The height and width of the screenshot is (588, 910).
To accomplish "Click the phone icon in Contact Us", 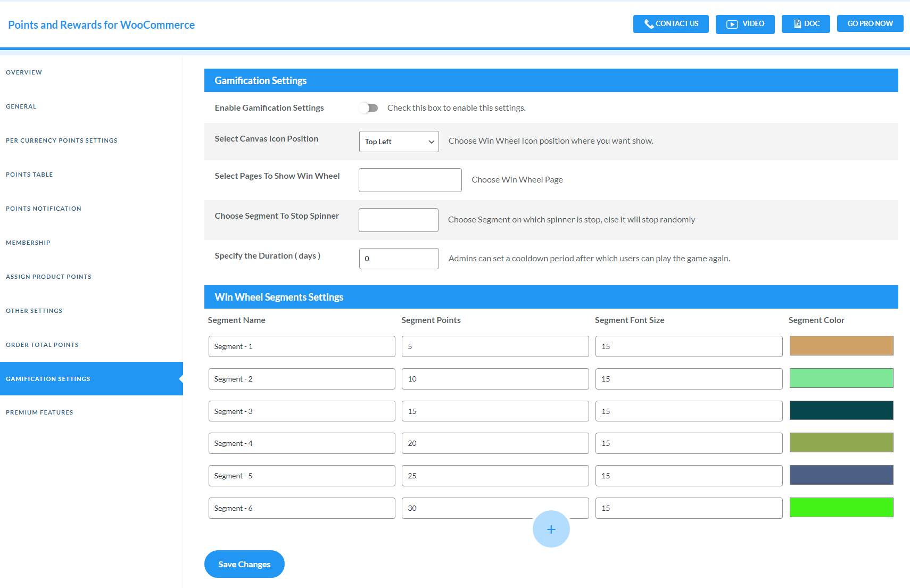I will (x=649, y=24).
